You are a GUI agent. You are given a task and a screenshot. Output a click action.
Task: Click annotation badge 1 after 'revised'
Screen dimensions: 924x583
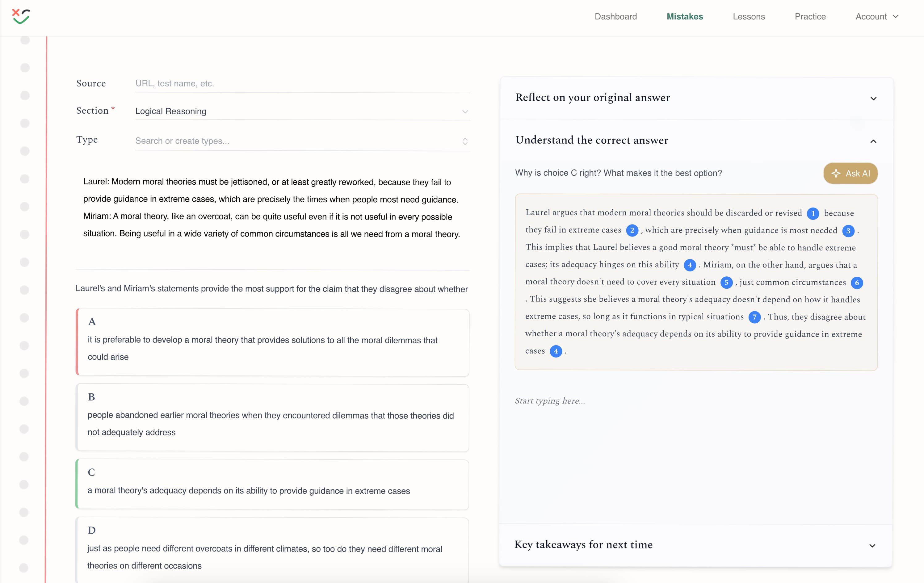(813, 214)
